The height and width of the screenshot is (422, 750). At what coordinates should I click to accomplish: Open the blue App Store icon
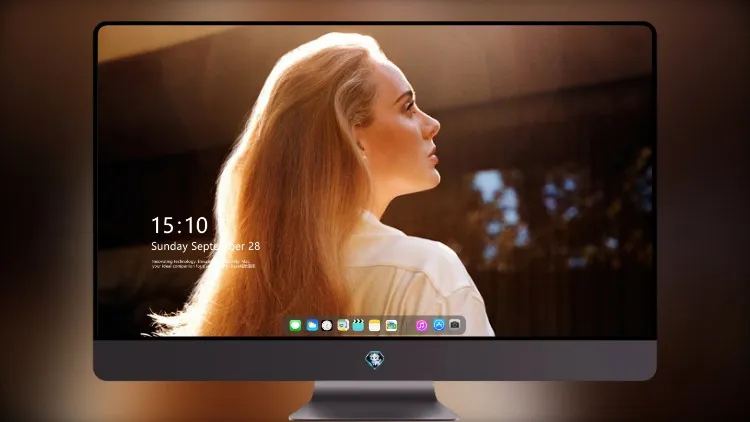(439, 325)
